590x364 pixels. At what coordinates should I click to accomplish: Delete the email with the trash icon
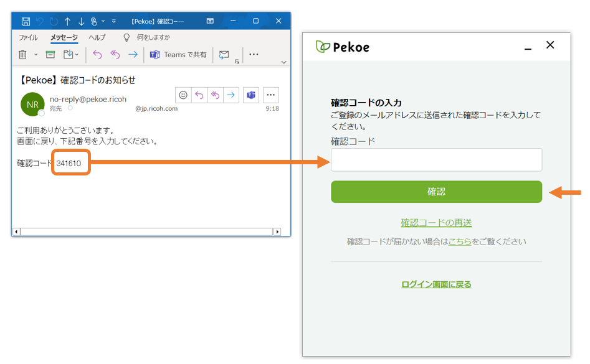(22, 55)
